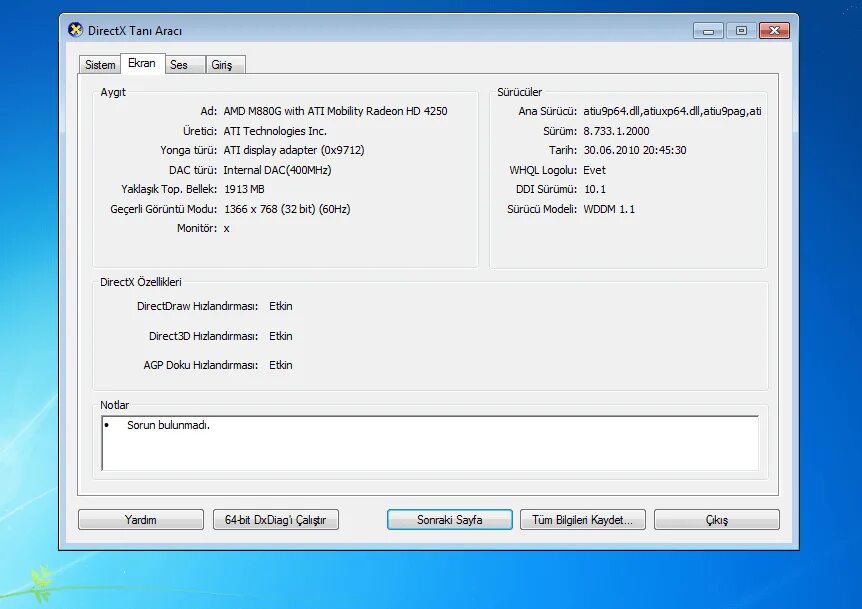Click the memory value '1913 MB'
862x609 pixels.
pyautogui.click(x=244, y=189)
